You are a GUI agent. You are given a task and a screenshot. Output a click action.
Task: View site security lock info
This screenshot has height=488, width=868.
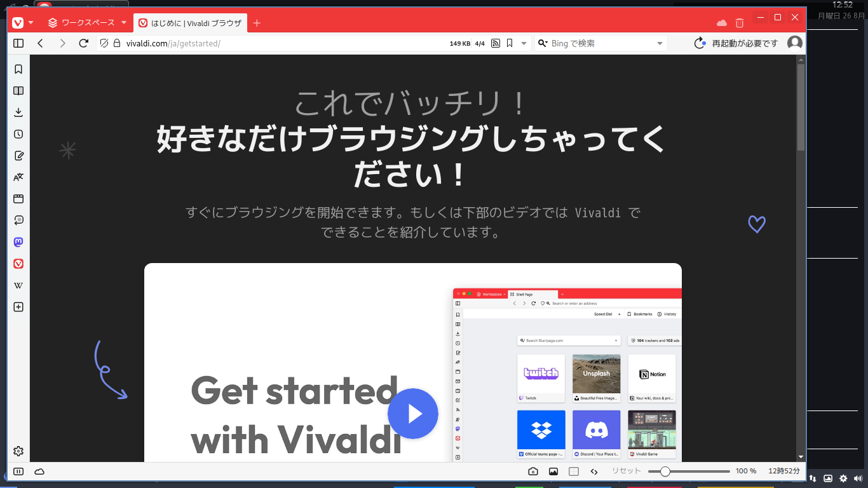pyautogui.click(x=116, y=43)
